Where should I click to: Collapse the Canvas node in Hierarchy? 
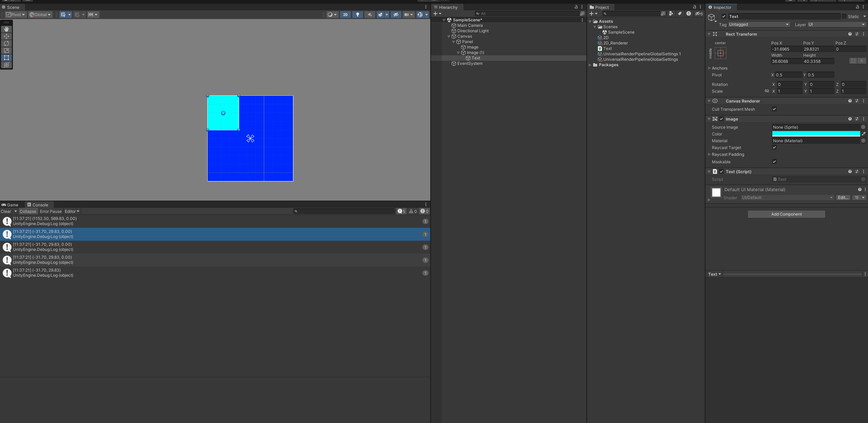click(x=449, y=36)
